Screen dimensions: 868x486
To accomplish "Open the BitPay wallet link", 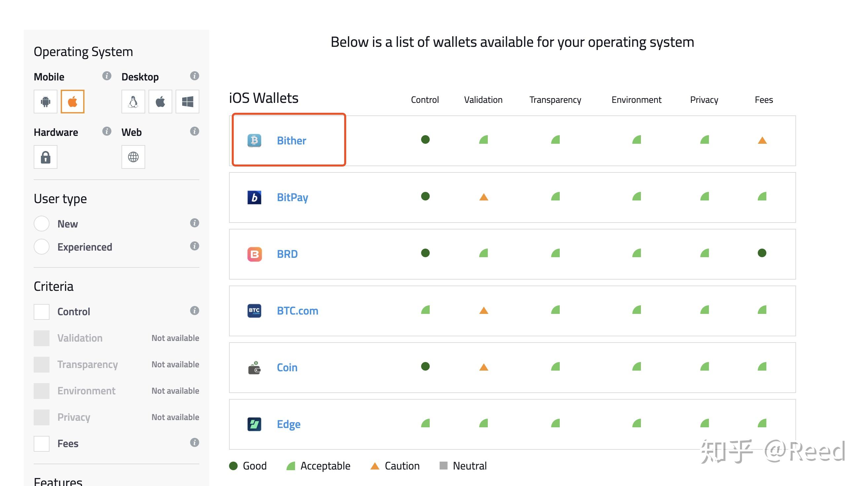I will (292, 197).
